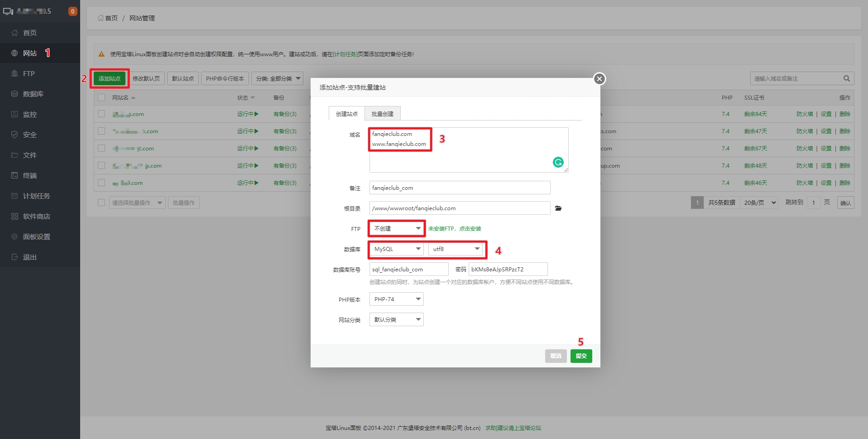Click inside the 备注 remark input field
The height and width of the screenshot is (439, 868).
(459, 188)
